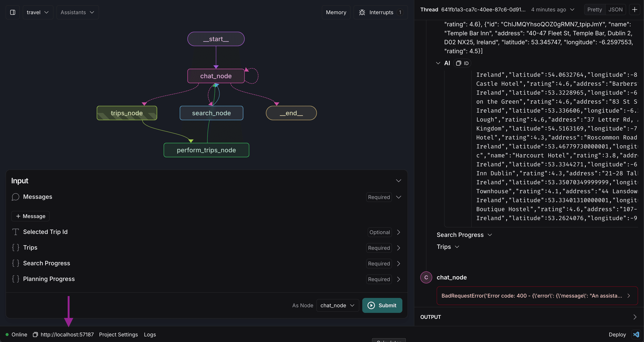Click the Interrupts bug icon
The width and height of the screenshot is (644, 342).
click(x=362, y=12)
